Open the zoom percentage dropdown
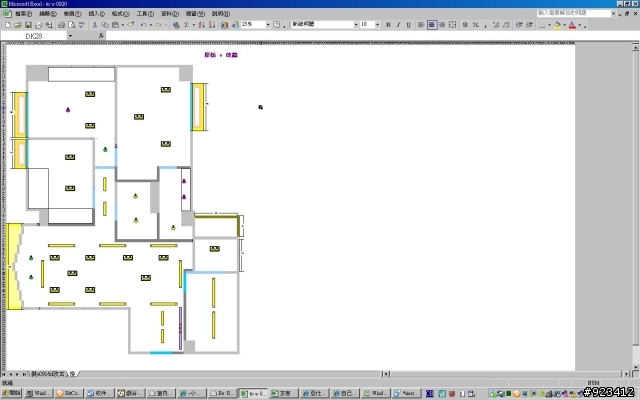Screen dimensions: 640x400 (x=268, y=25)
